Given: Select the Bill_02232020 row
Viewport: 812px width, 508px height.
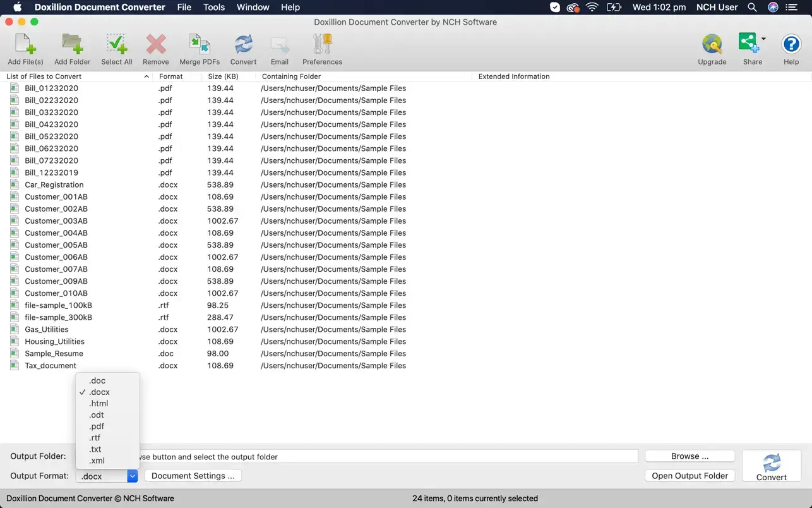Looking at the screenshot, I should tap(406, 100).
